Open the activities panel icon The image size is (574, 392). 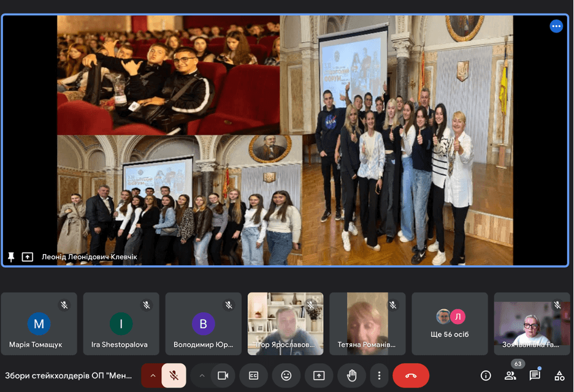point(559,375)
